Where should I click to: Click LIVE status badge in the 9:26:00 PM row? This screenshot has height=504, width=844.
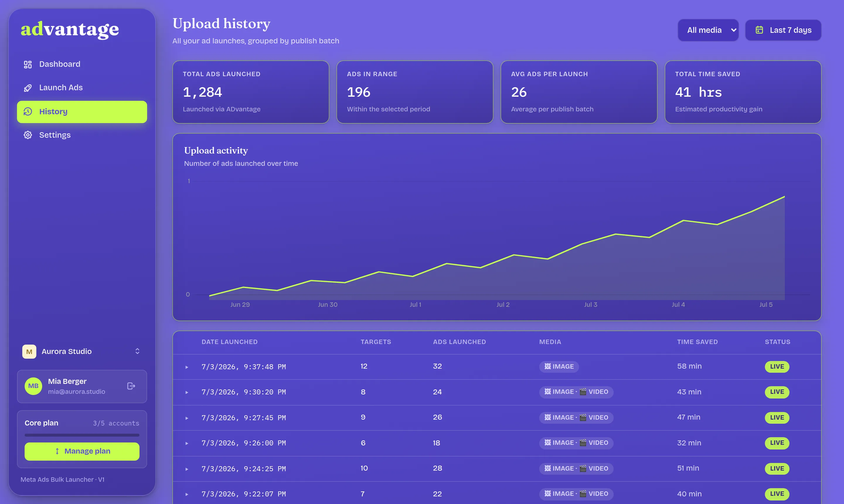777,443
